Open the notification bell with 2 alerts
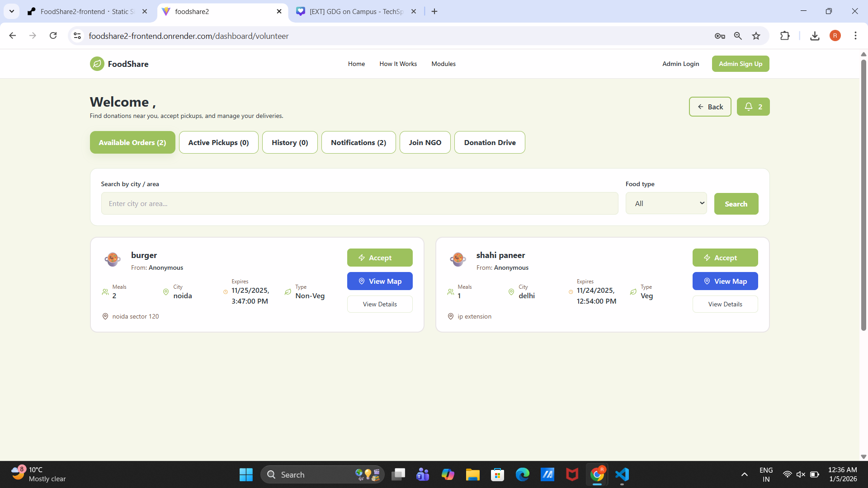 (753, 107)
